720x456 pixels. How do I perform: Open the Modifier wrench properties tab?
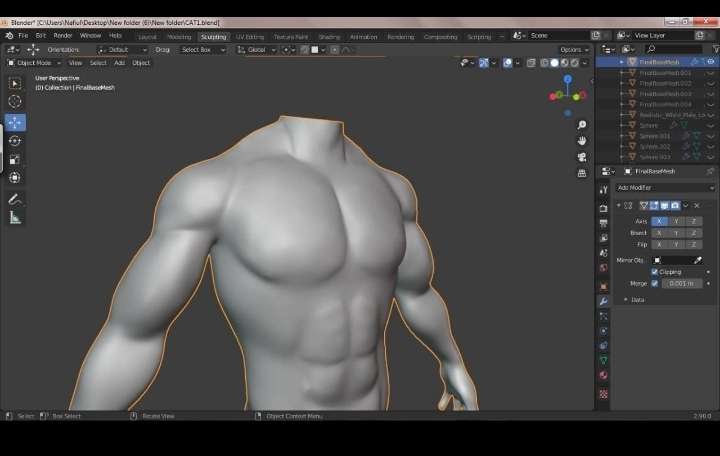click(x=604, y=301)
